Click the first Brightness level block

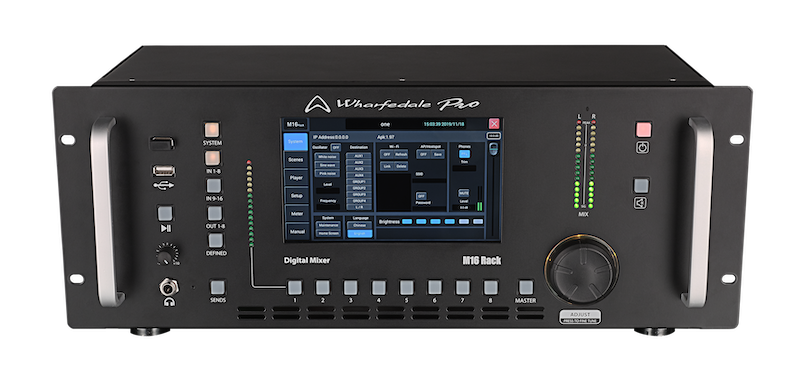click(407, 221)
